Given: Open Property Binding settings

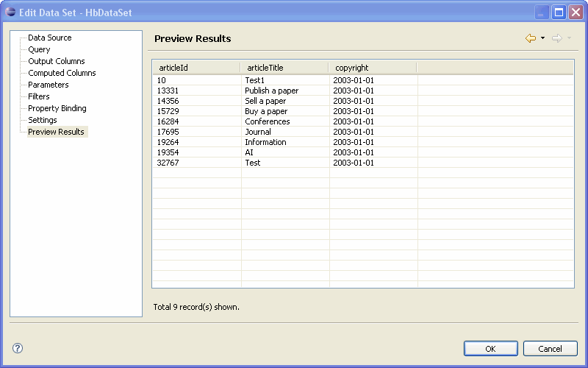Looking at the screenshot, I should pyautogui.click(x=57, y=108).
